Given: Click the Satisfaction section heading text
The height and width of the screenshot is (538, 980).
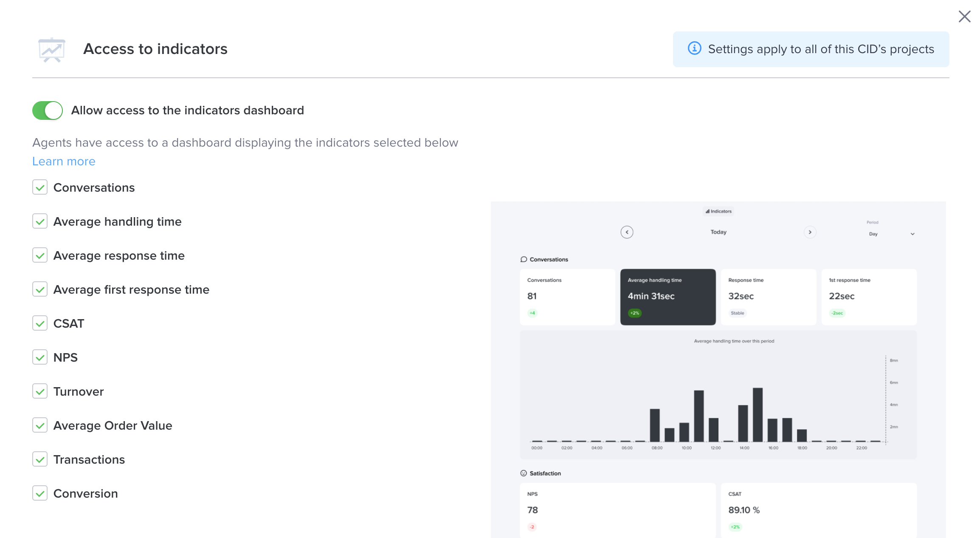Looking at the screenshot, I should pyautogui.click(x=545, y=473).
